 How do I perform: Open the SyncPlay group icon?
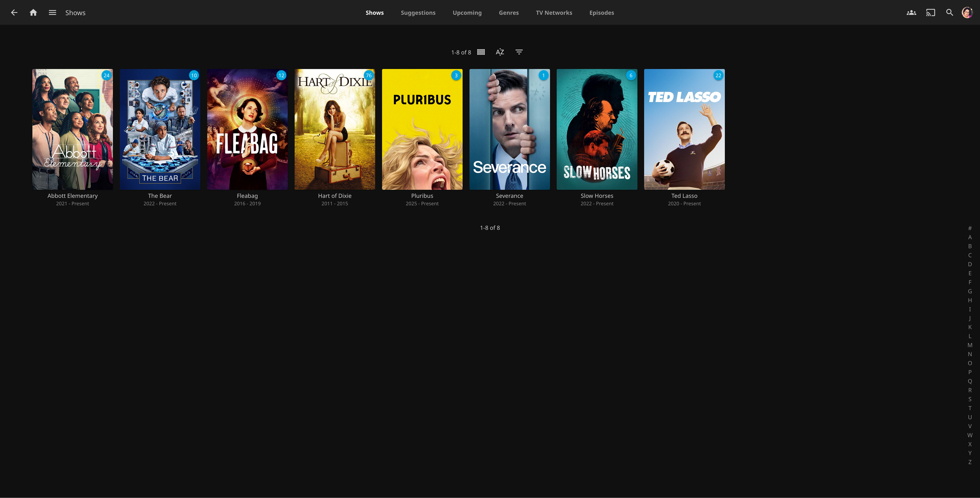[x=911, y=12]
